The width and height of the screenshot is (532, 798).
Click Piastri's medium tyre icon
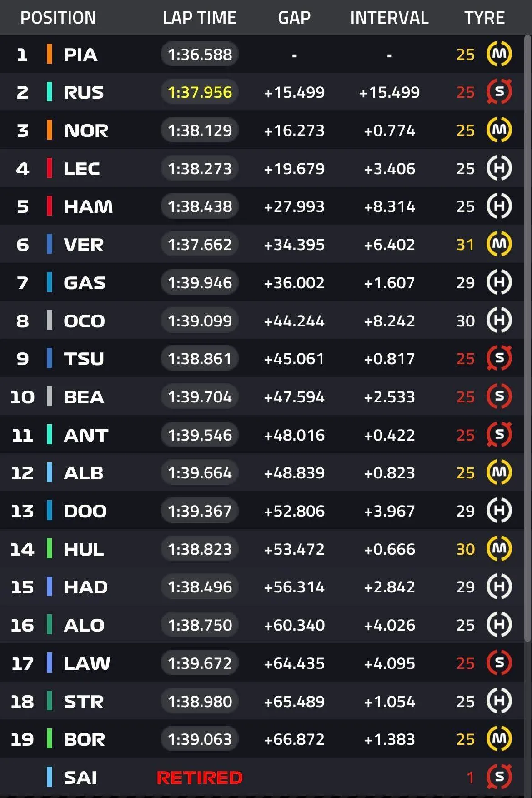(499, 54)
